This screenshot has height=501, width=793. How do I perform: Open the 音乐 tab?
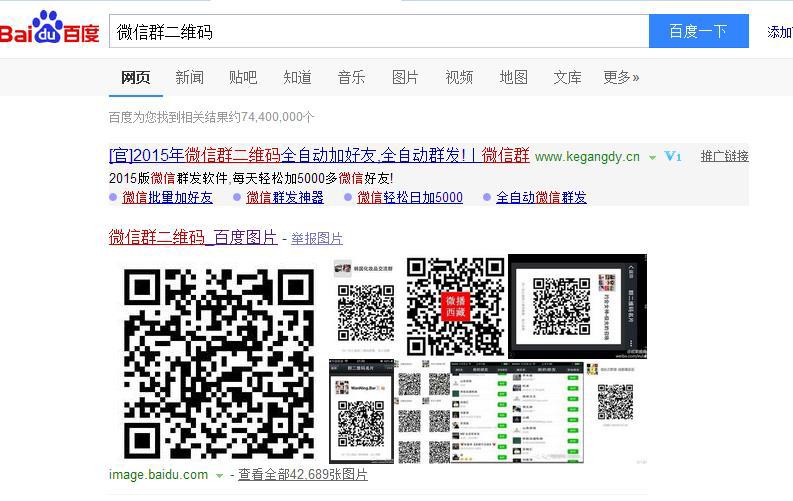point(351,77)
